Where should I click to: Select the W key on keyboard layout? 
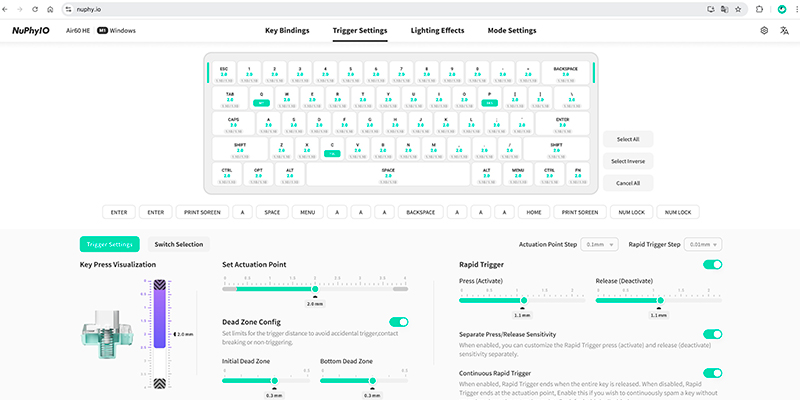[x=287, y=98]
